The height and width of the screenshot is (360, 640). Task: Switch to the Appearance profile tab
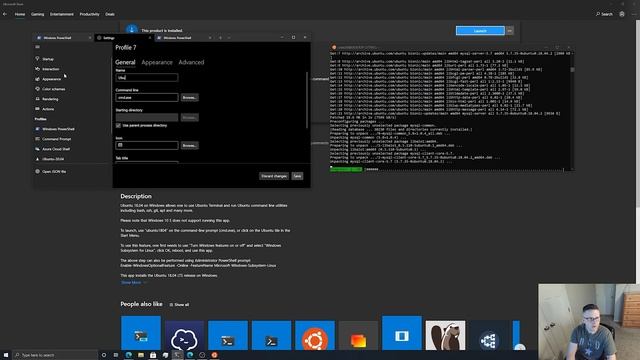157,62
